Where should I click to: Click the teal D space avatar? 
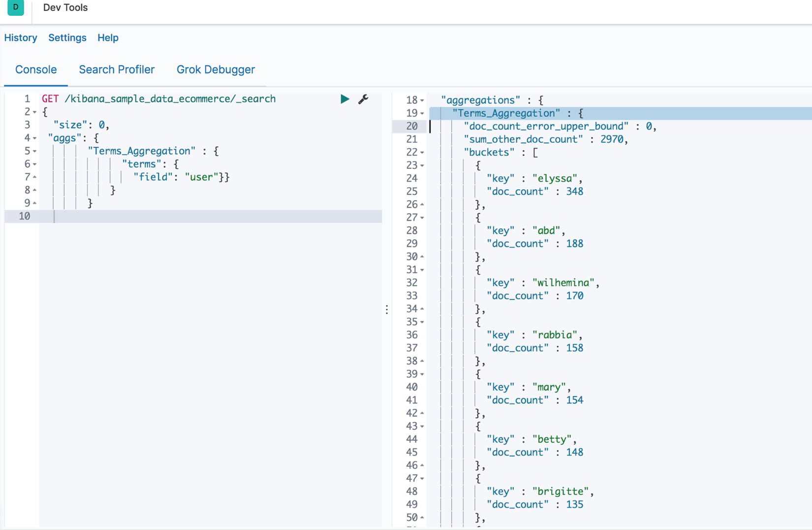16,7
